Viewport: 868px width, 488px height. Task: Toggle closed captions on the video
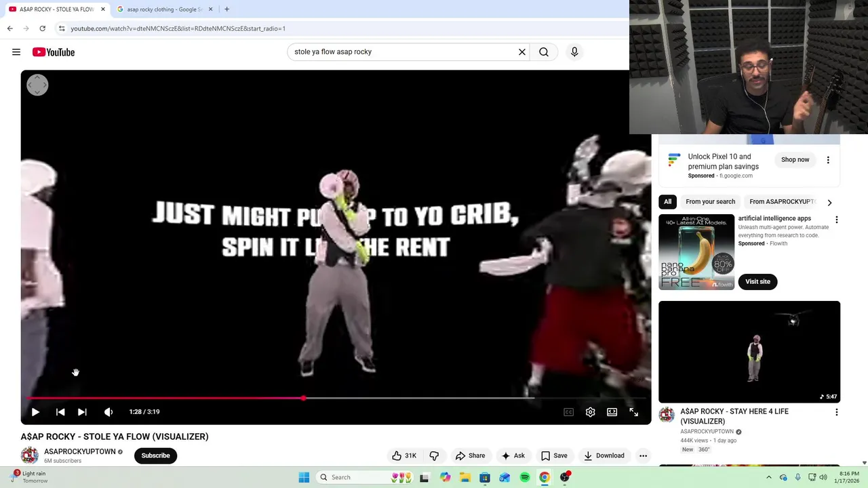coord(569,412)
